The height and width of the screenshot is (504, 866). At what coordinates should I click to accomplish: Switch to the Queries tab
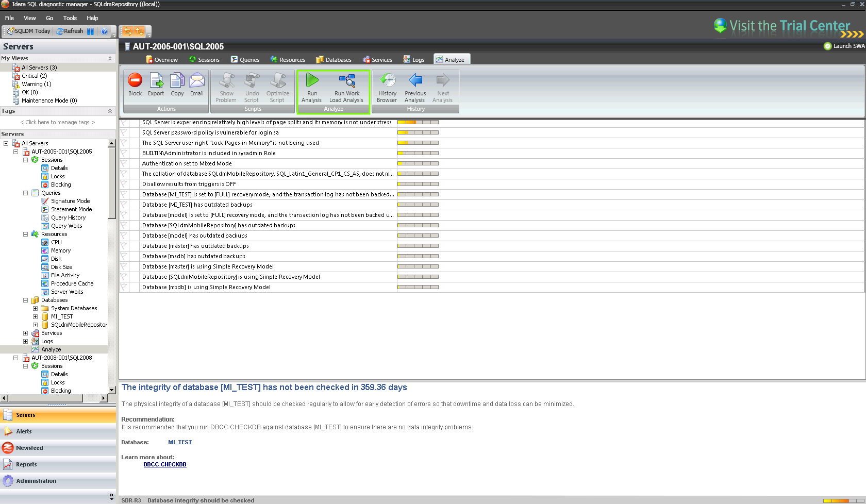(x=245, y=60)
